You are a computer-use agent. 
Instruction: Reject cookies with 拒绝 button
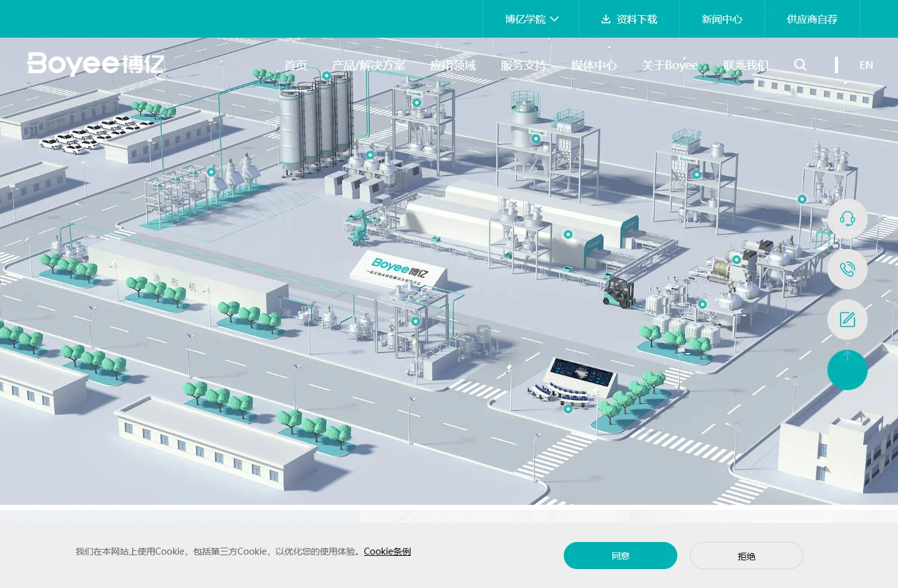coord(747,556)
